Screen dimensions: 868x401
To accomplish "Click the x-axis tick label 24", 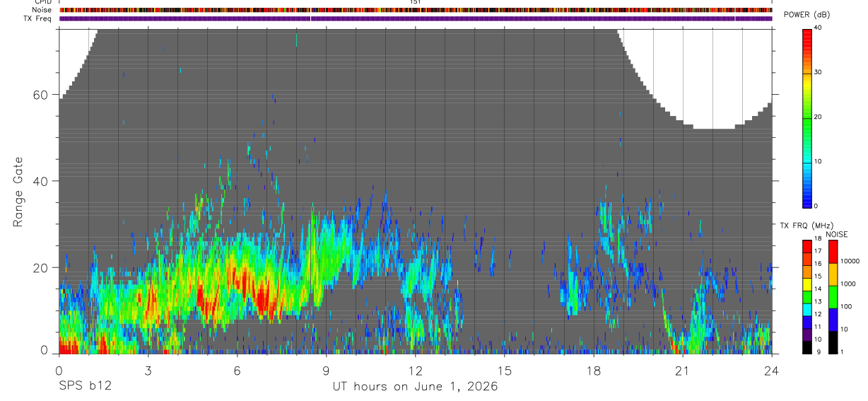I will pos(772,371).
